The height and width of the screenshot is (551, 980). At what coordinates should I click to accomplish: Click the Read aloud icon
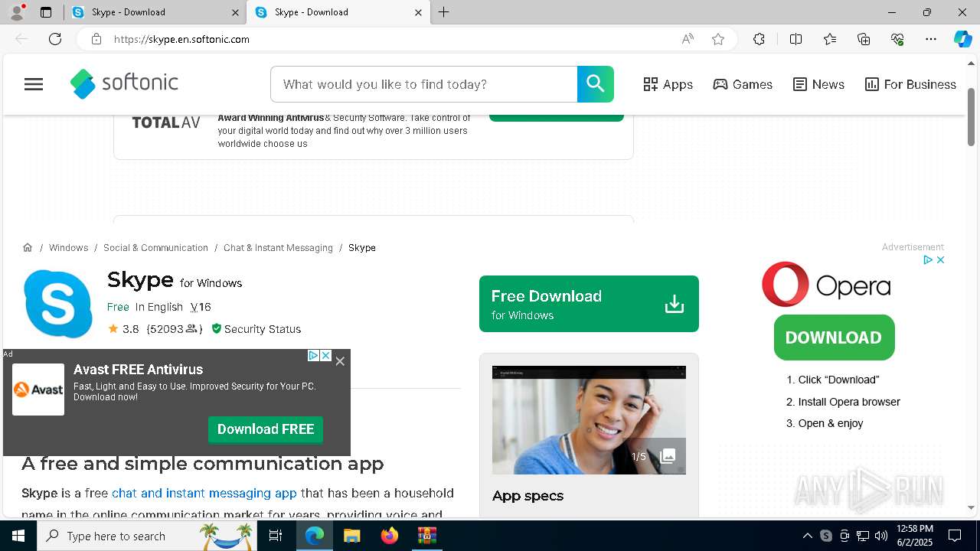(688, 39)
